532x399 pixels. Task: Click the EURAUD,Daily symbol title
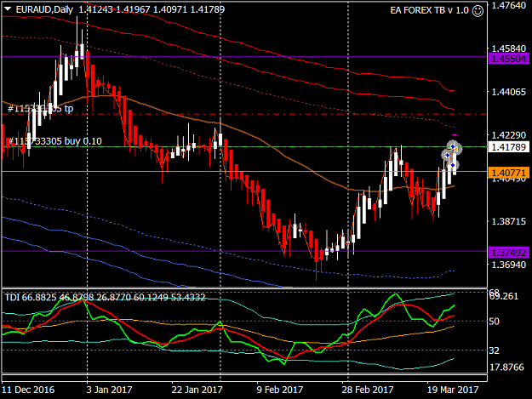click(x=44, y=10)
